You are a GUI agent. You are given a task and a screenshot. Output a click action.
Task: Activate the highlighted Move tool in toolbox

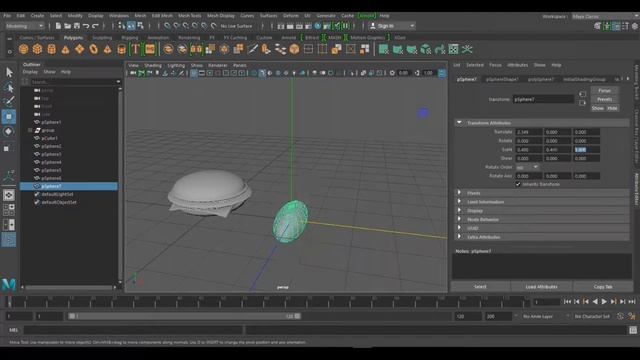coord(9,116)
